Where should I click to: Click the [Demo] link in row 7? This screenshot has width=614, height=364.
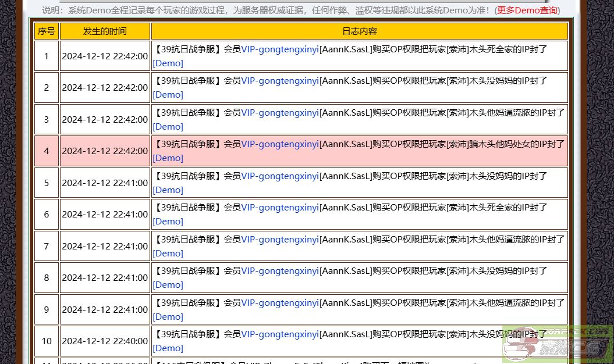[168, 253]
